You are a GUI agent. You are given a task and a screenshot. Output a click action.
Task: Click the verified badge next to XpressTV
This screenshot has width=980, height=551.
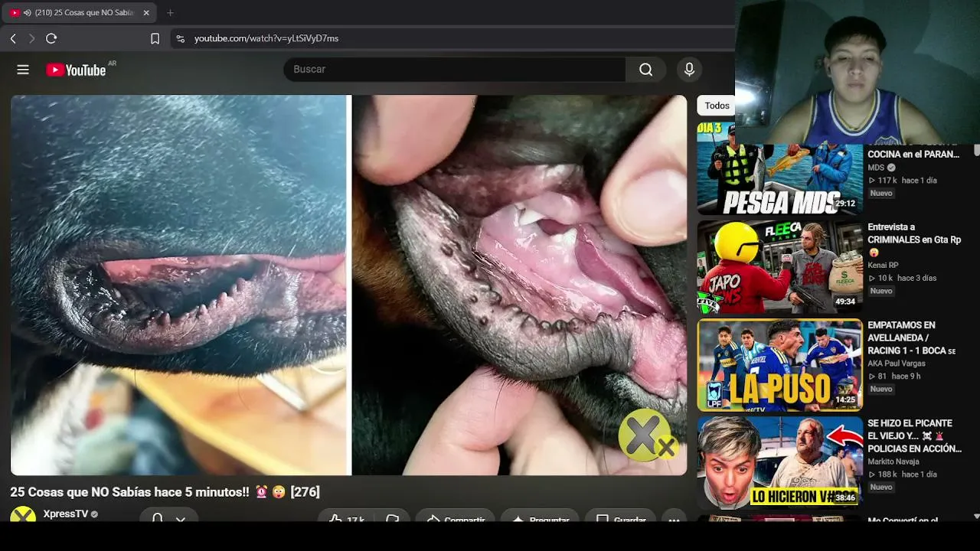[x=94, y=514]
